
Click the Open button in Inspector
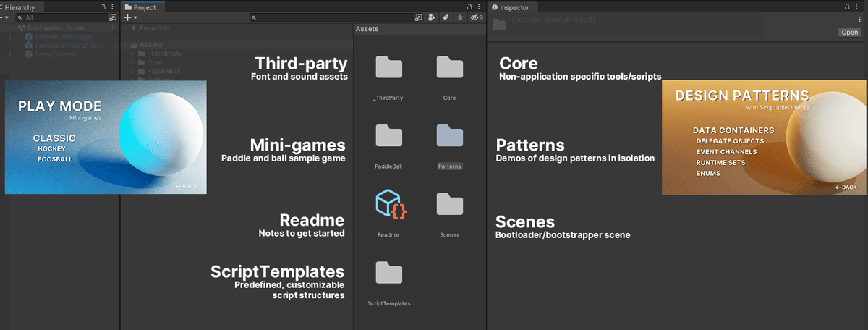[x=849, y=33]
